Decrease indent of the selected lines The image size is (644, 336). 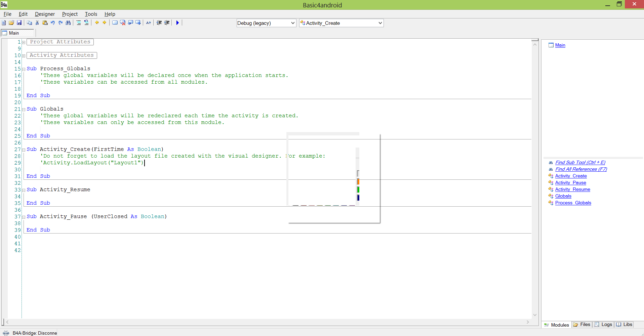(159, 23)
